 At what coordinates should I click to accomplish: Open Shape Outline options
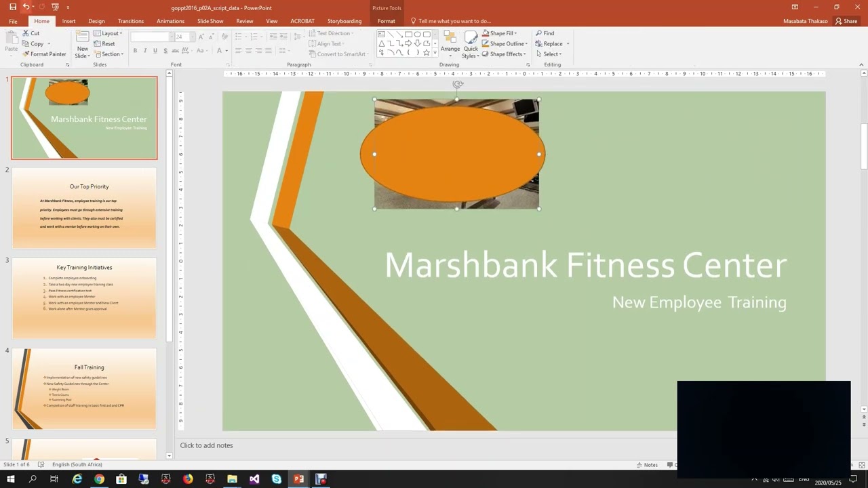click(x=505, y=43)
